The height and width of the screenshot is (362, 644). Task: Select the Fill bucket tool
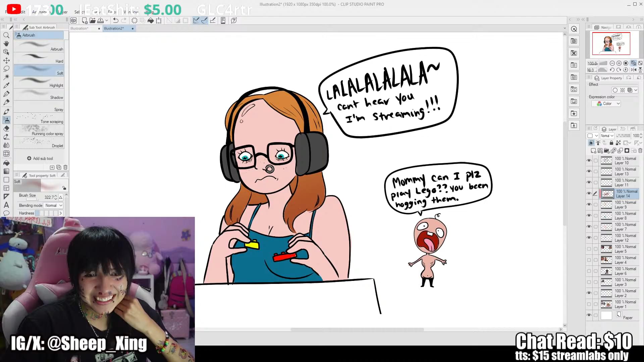(6, 163)
